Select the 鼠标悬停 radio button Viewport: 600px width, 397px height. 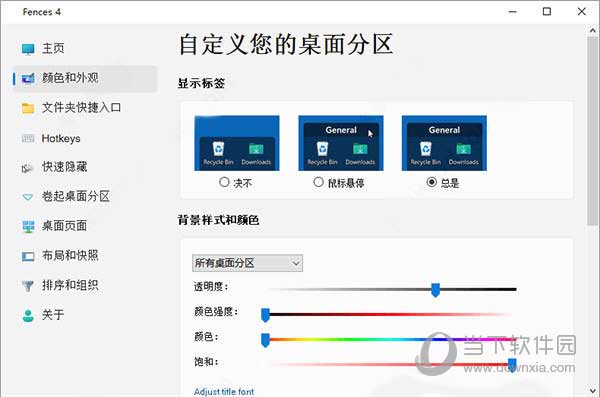(x=318, y=182)
